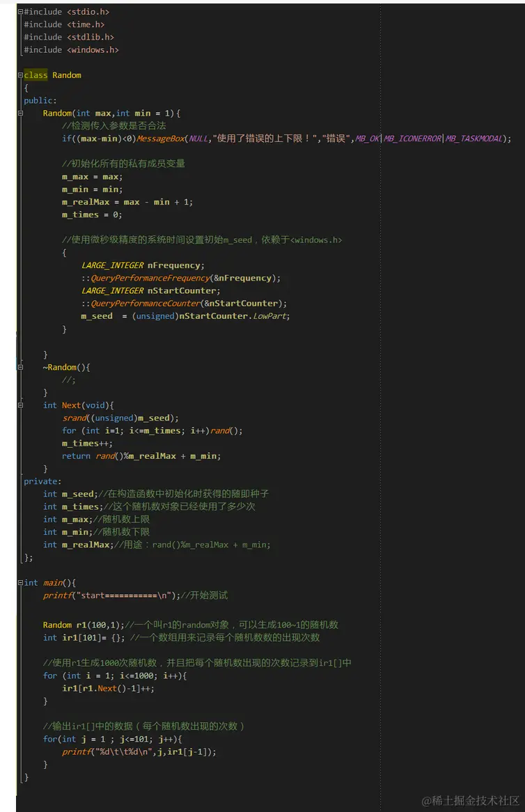This screenshot has width=525, height=812.
Task: Click the printf("%d\t\t%d\n",j,ir1[j-1]); line
Action: click(139, 751)
